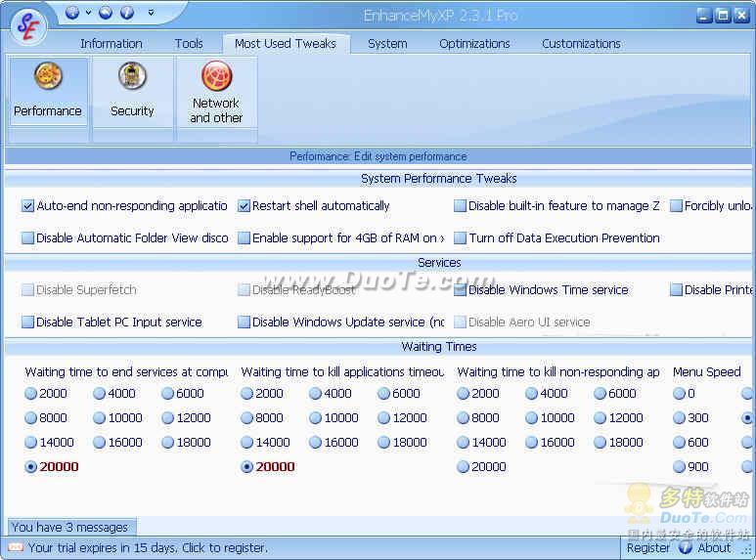Select 14000 for kill non-responding apps time
756x560 pixels.
(463, 443)
